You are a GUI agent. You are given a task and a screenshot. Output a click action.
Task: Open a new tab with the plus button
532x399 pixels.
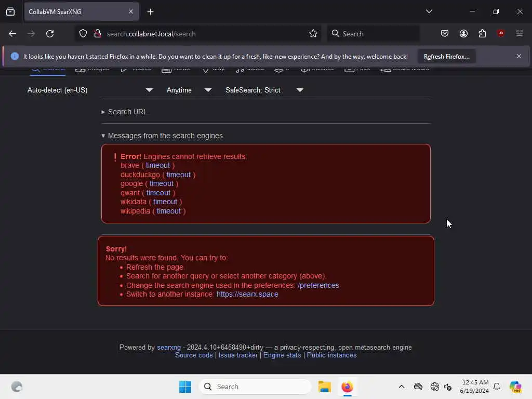(150, 12)
